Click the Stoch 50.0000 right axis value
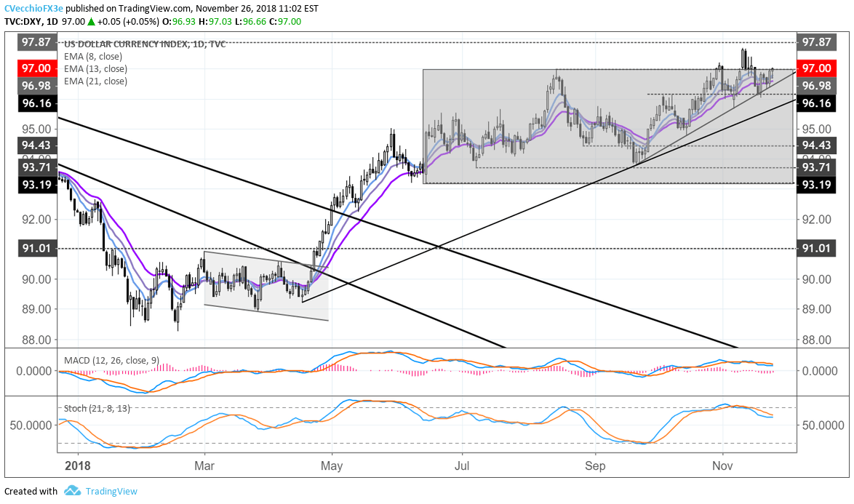Screen dimensions: 854x504 [823, 425]
